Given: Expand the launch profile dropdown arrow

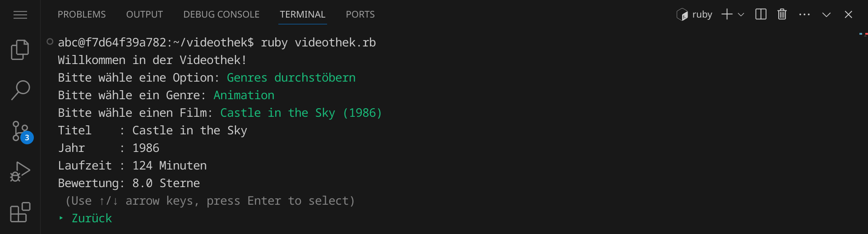Looking at the screenshot, I should point(741,14).
